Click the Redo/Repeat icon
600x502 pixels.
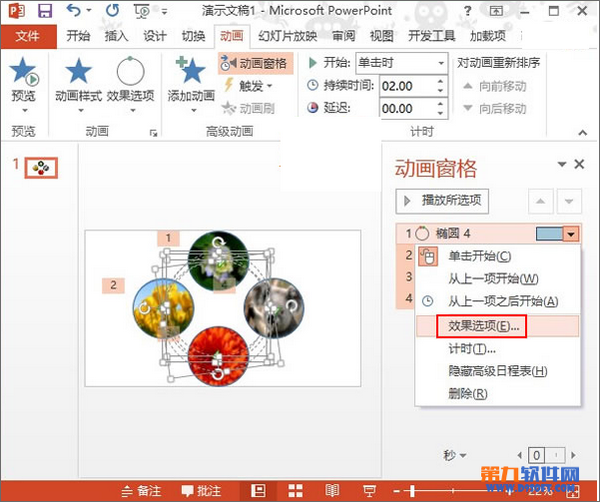pos(112,10)
